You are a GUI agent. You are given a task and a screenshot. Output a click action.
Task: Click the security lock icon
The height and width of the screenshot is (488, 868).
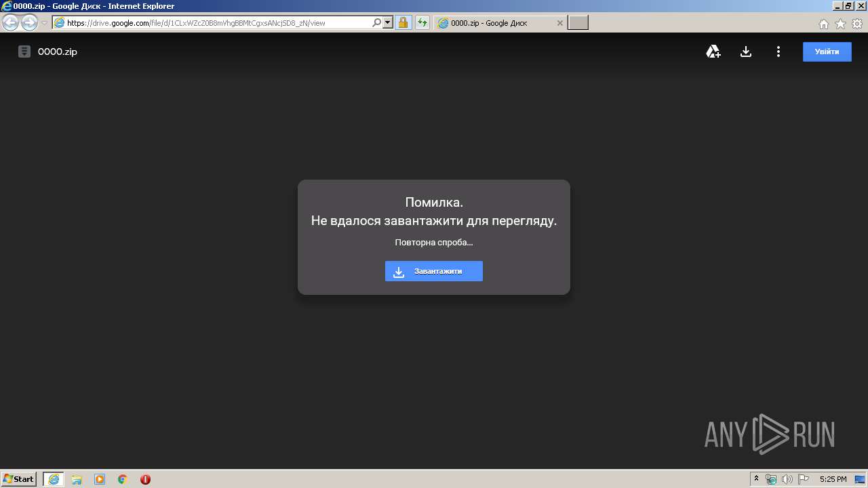coord(403,23)
